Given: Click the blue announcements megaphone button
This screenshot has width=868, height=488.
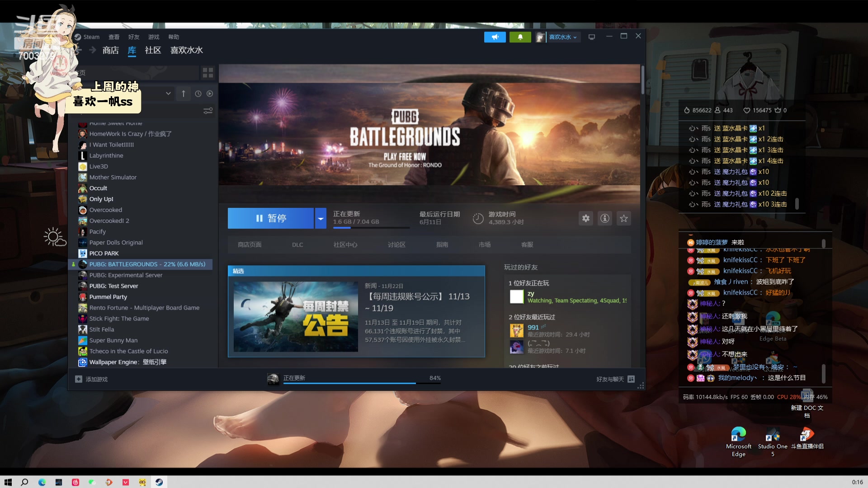Looking at the screenshot, I should pos(495,37).
